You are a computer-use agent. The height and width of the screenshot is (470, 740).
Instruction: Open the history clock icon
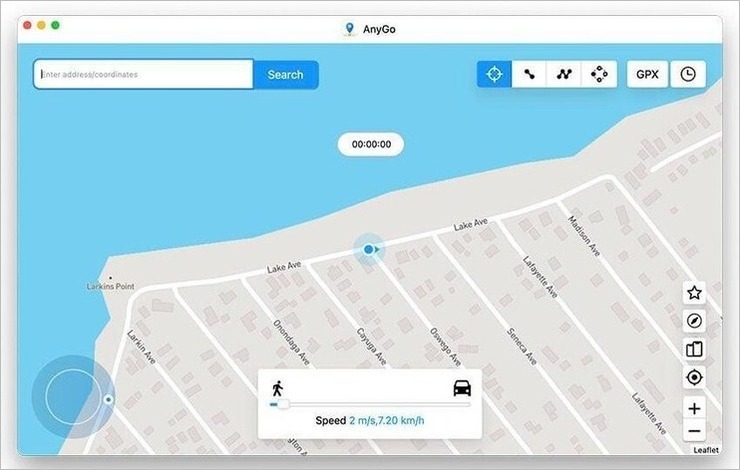point(688,74)
